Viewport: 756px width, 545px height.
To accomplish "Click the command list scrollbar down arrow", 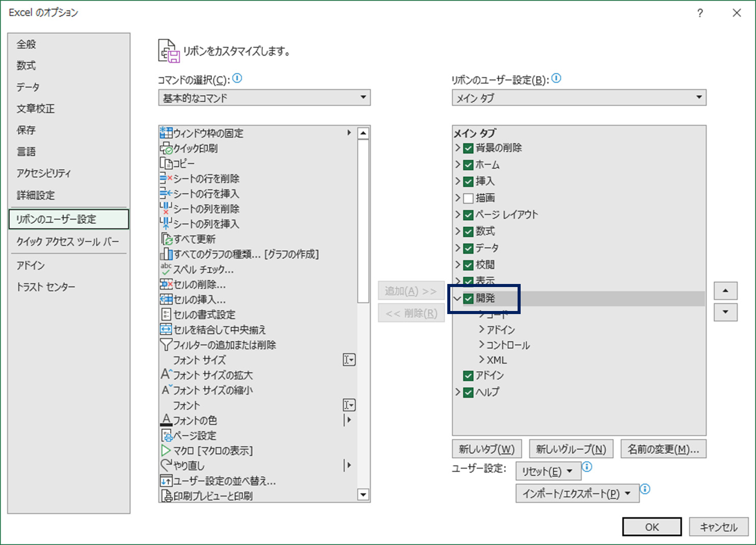I will tap(363, 495).
